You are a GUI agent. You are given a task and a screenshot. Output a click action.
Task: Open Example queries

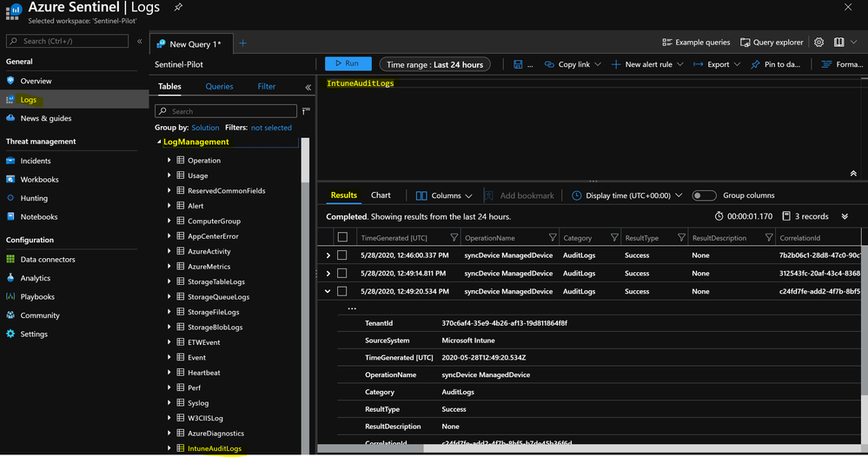696,43
